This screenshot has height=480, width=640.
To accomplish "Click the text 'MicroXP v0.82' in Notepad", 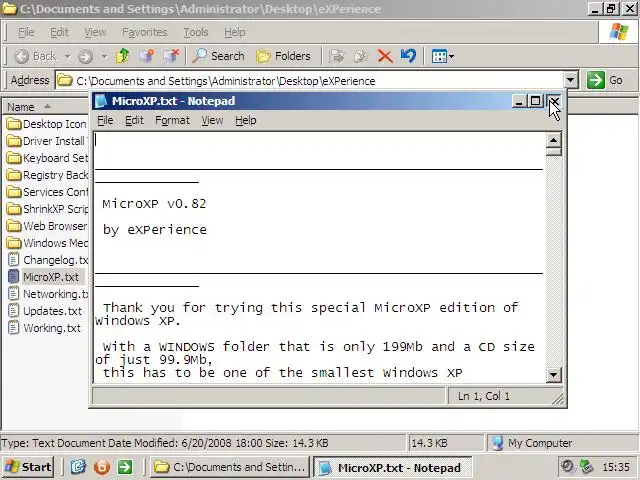I will 154,204.
